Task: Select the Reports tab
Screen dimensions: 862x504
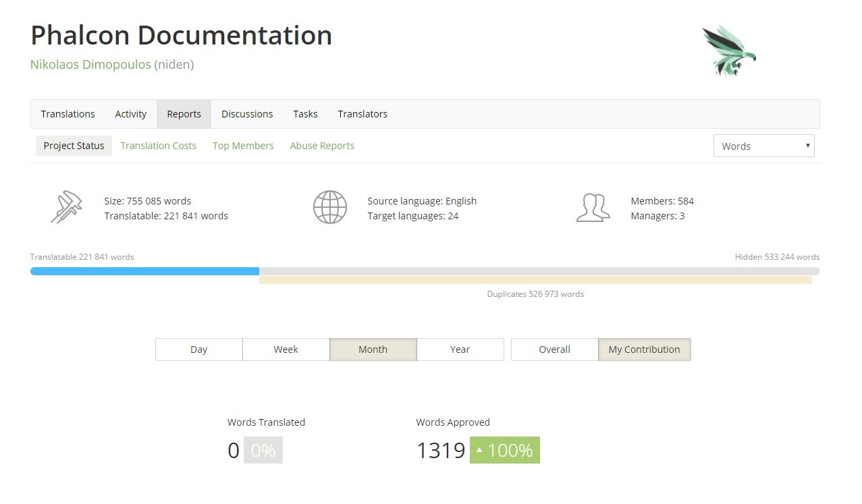Action: [184, 114]
